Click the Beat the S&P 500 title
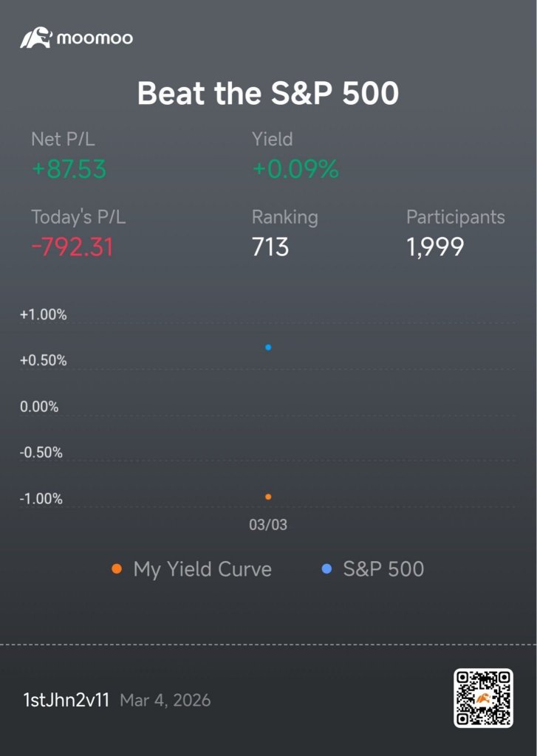This screenshot has height=756, width=537. 268,93
